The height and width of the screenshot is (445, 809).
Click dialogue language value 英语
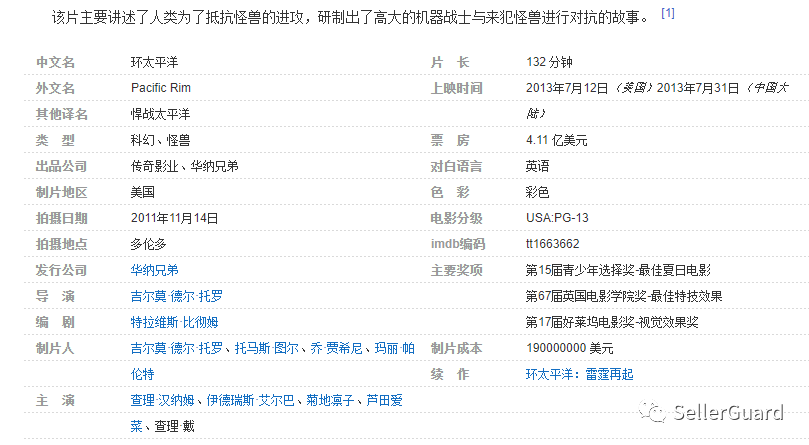538,166
